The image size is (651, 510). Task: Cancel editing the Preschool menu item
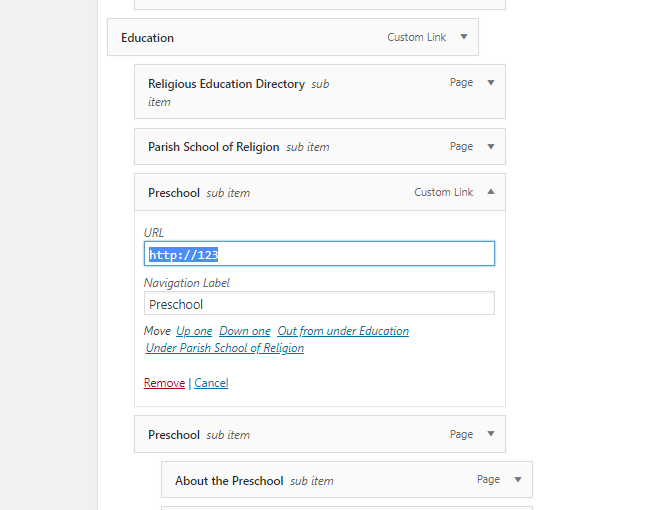(x=211, y=383)
